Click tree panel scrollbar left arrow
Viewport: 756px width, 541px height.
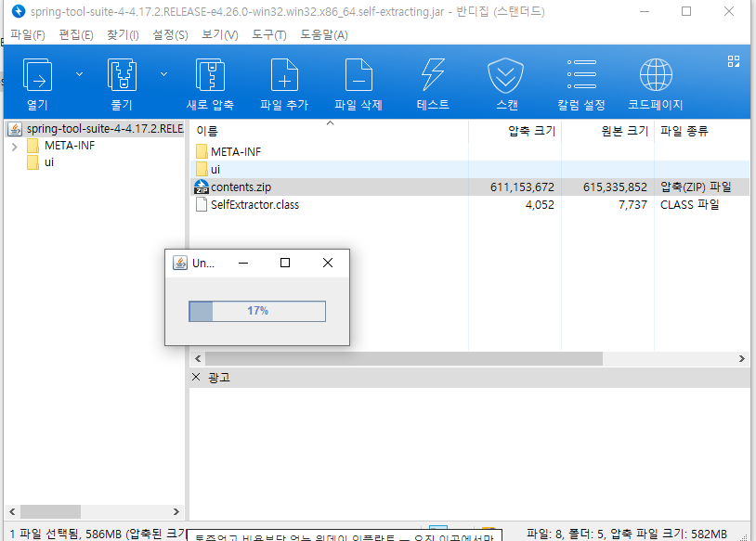(x=12, y=511)
